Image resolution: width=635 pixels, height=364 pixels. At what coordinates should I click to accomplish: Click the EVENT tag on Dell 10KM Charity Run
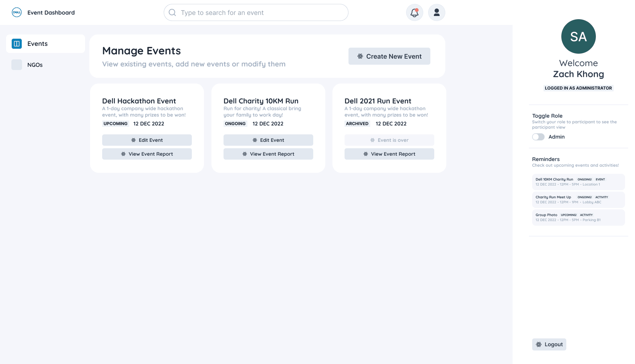click(600, 180)
